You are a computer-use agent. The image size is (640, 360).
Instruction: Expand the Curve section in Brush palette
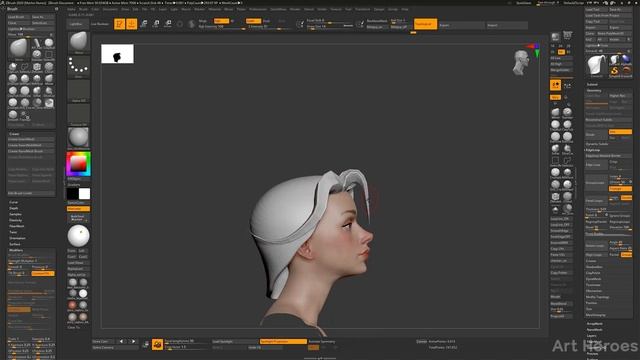pos(13,202)
